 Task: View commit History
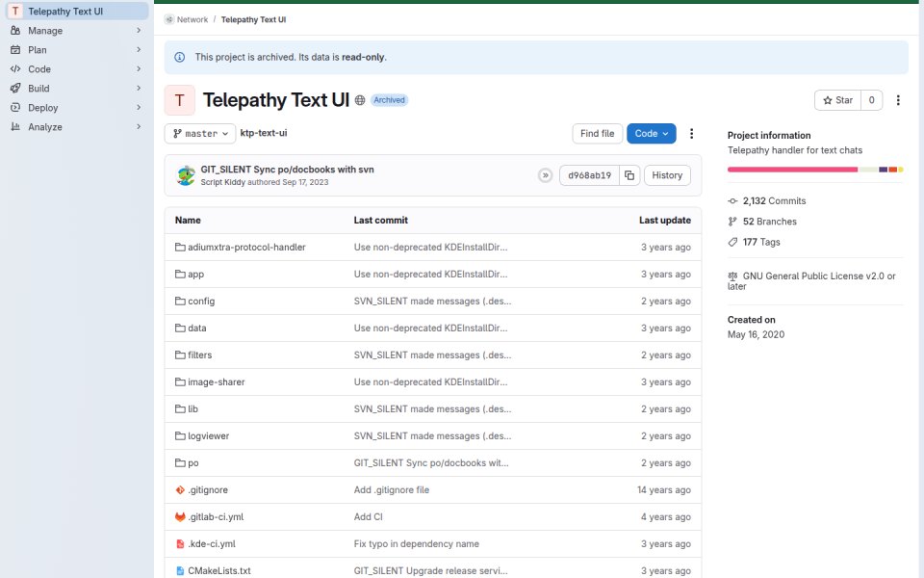click(x=667, y=175)
